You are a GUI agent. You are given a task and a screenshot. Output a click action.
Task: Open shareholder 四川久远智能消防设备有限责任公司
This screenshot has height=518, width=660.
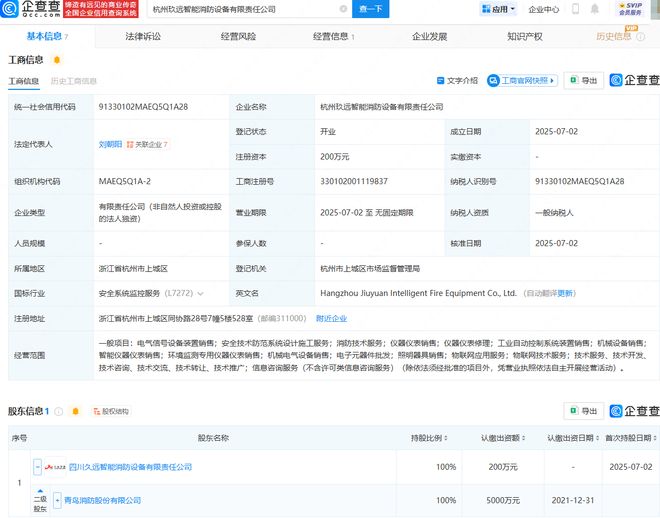click(x=130, y=467)
